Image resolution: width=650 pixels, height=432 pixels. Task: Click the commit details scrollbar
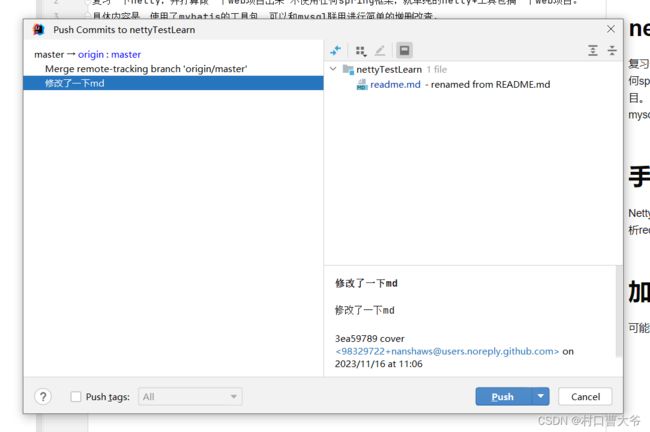(618, 311)
